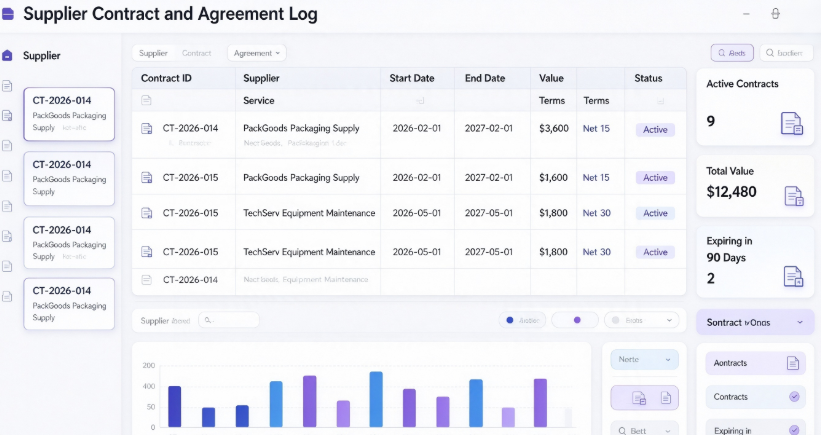821x435 pixels.
Task: Select the purple-bordered CT-2026-014 sidebar card
Action: tap(69, 114)
